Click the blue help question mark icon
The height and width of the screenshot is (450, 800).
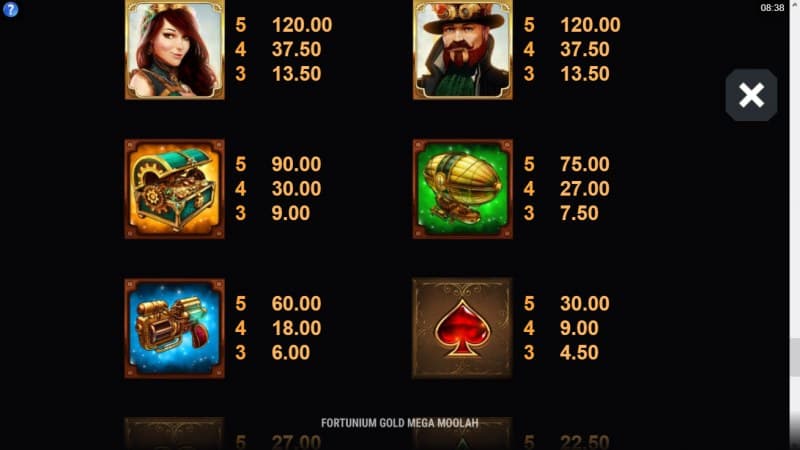[10, 9]
